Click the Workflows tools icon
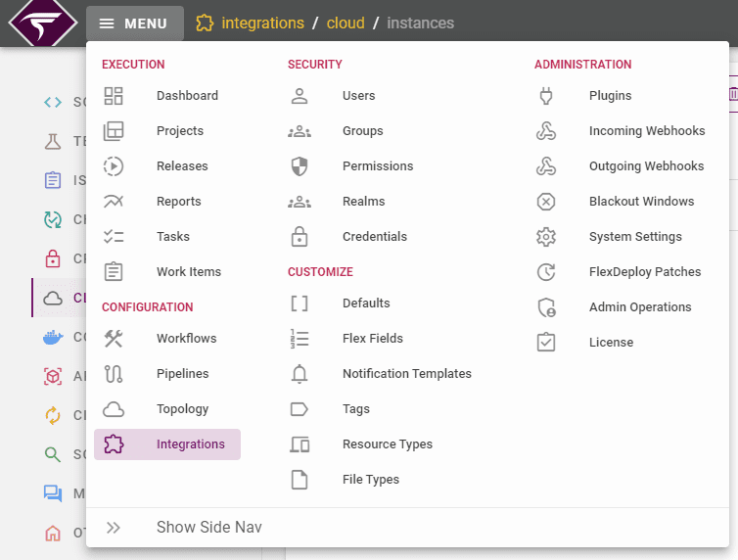Viewport: 738px width, 560px height. 114,339
